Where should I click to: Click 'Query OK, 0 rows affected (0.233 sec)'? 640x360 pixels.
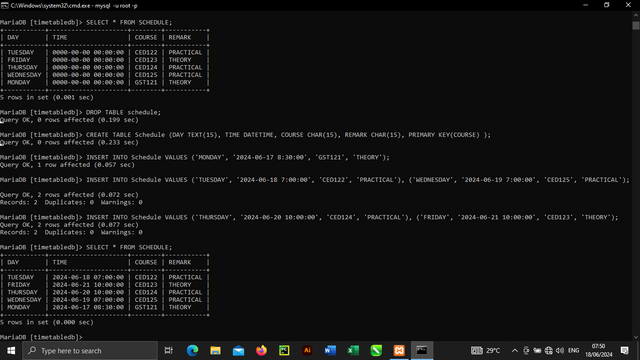tap(69, 142)
